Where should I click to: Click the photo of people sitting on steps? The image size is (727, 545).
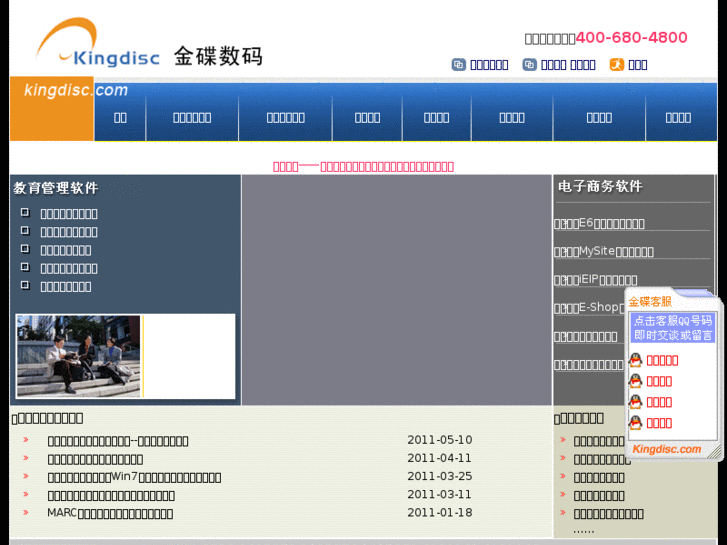click(78, 356)
